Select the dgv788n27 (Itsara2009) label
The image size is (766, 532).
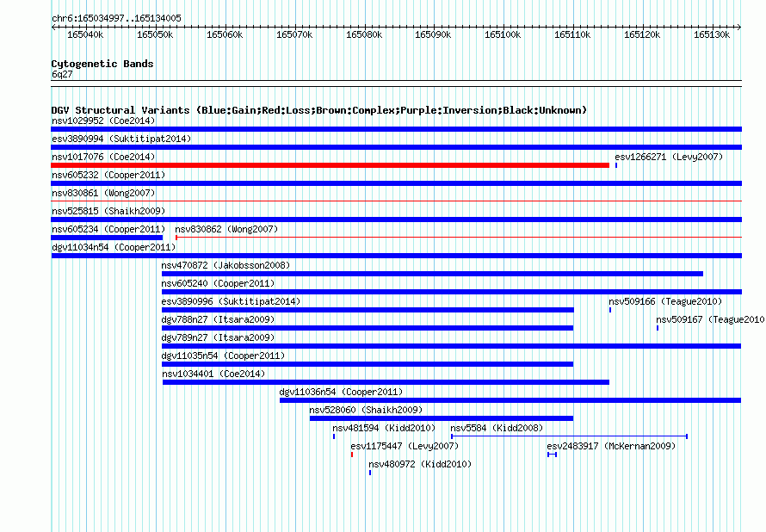click(218, 319)
